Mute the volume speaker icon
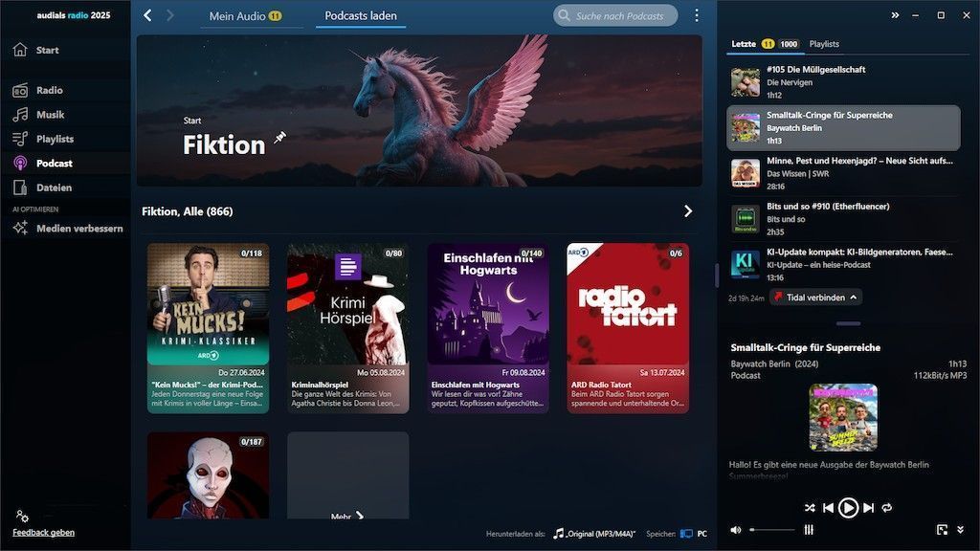 coord(736,530)
